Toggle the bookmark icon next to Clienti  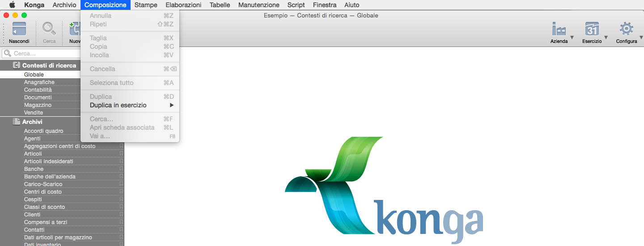point(121,215)
